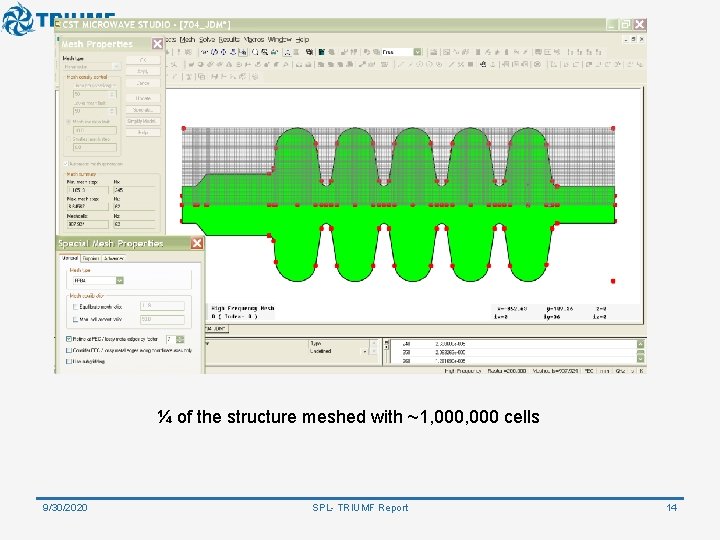Adjust lines per wavelength spinner arrows
The width and height of the screenshot is (720, 540).
tap(113, 94)
